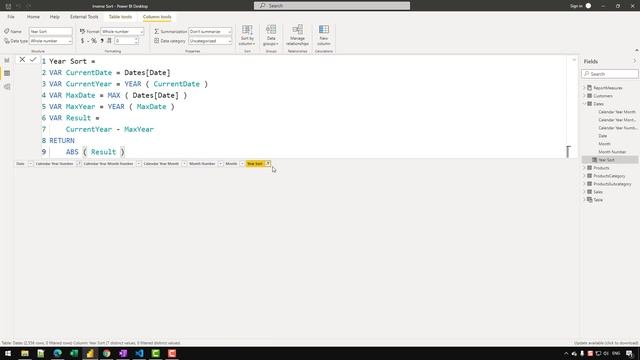Expand the ReportMeasures table

tap(584, 88)
